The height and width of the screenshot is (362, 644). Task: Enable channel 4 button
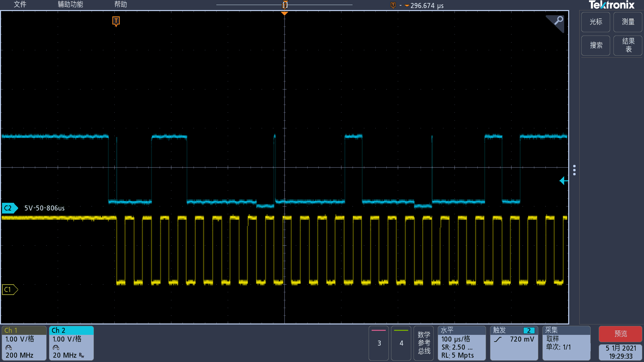pos(401,343)
